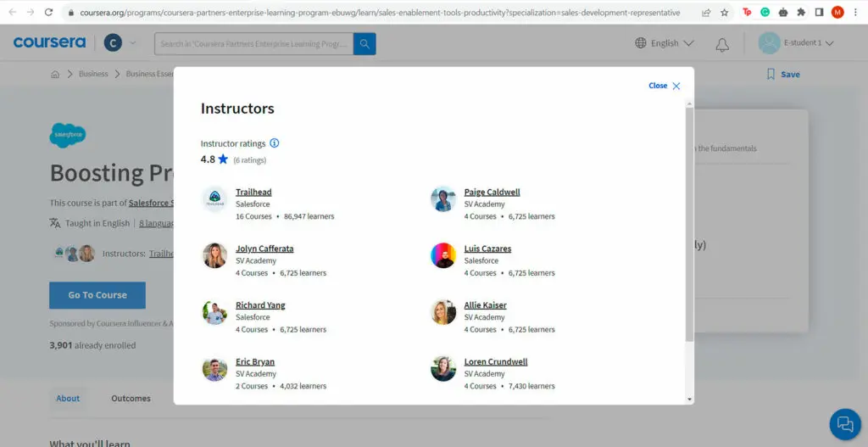Click the dialog's vertical scrollbar thumb
This screenshot has height=447, width=868.
[689, 224]
